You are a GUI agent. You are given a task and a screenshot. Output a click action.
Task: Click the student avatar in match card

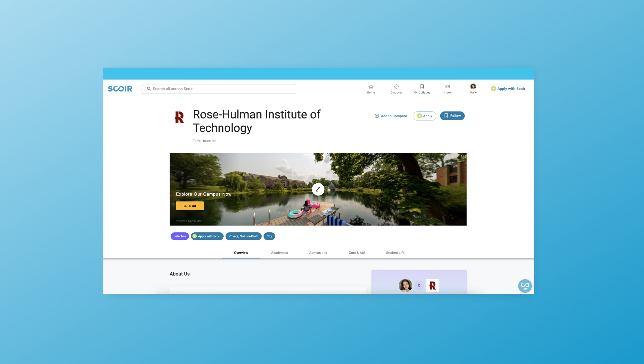(x=405, y=285)
